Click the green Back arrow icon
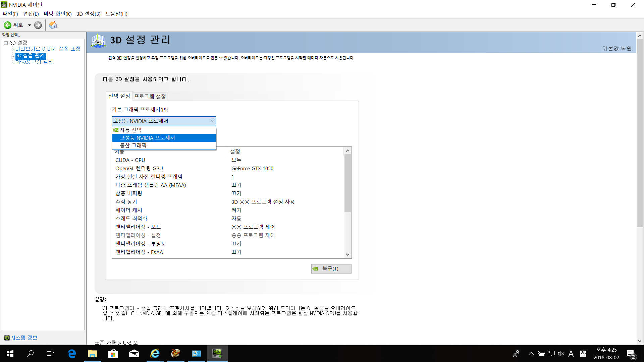This screenshot has width=644, height=362. (x=7, y=25)
